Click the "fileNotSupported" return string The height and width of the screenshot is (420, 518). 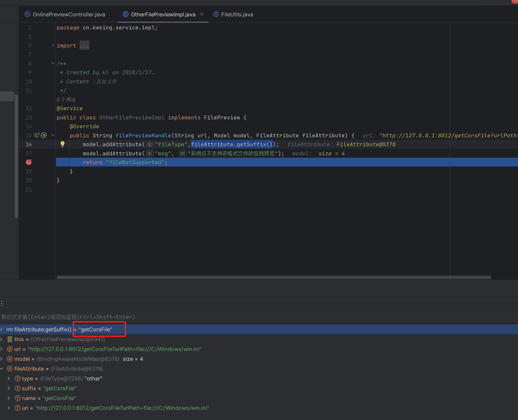click(x=135, y=162)
